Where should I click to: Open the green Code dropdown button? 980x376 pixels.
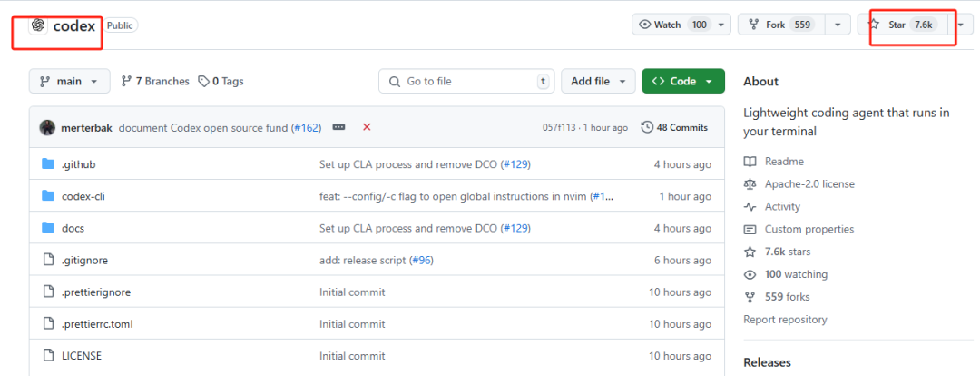(683, 82)
